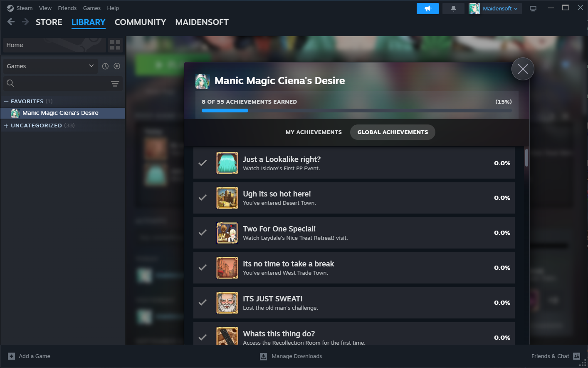Open the collections grid view icon
This screenshot has height=368, width=588.
(115, 45)
